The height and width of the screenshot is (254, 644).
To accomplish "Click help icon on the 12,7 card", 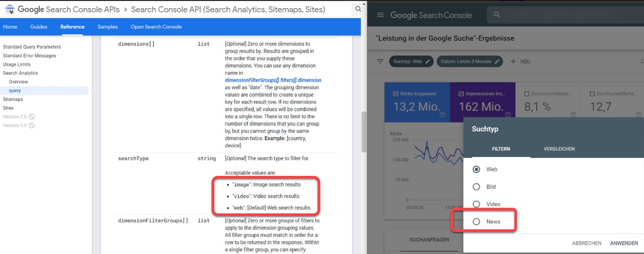I will (638, 115).
